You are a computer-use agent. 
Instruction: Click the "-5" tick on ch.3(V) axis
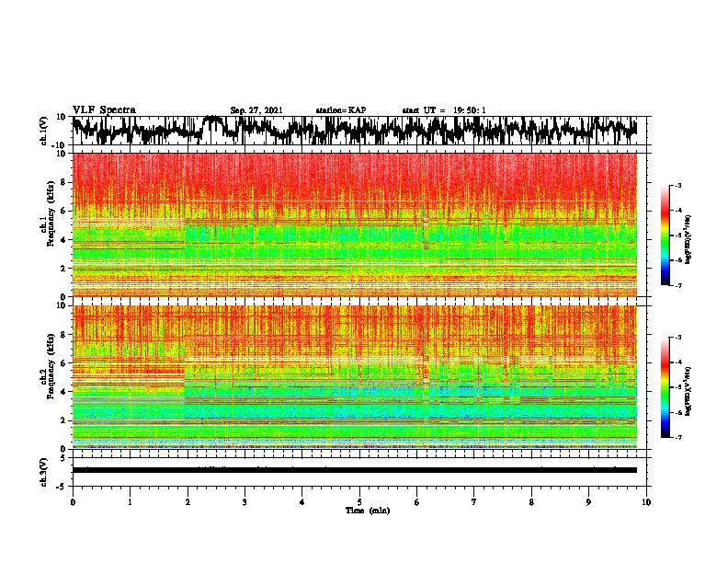(x=63, y=487)
